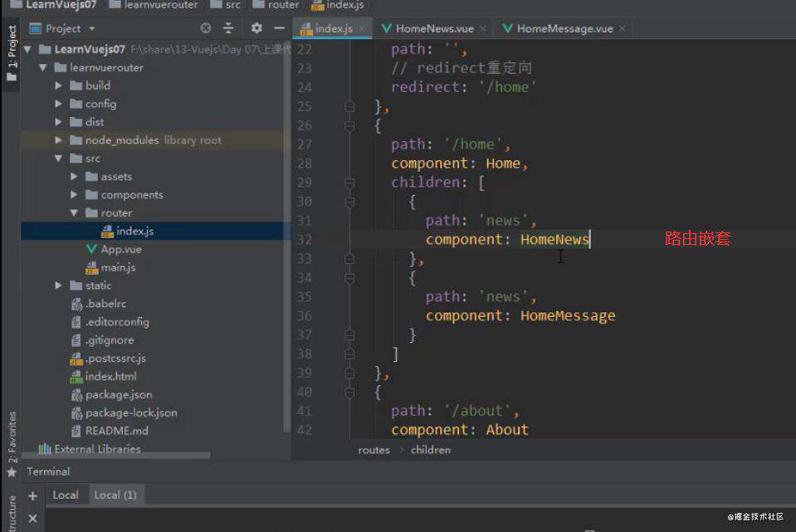796x532 pixels.
Task: Select the .gitignore file
Action: 110,340
